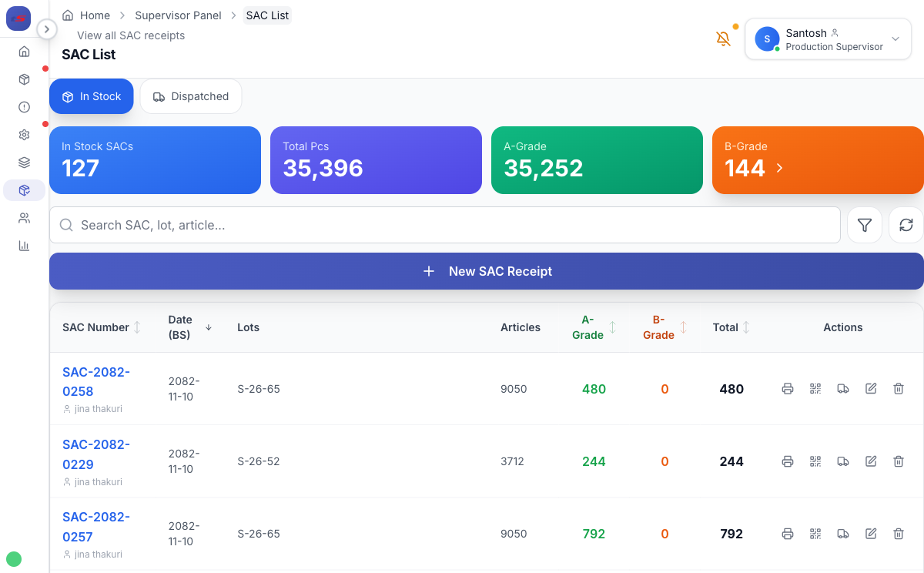924x573 pixels.
Task: Delete the SAC-2082-0229 receipt
Action: (899, 461)
